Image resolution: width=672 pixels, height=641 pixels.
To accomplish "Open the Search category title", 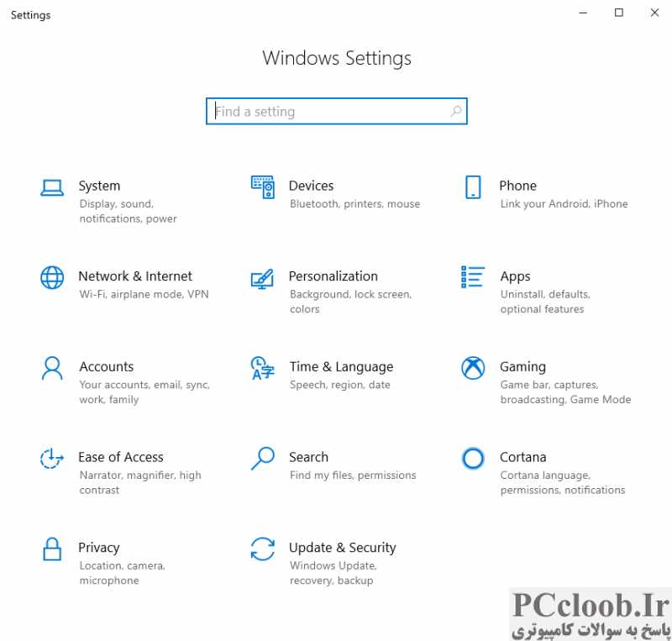I will tap(308, 457).
